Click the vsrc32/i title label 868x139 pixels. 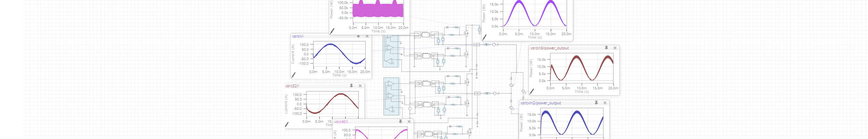coord(292,86)
